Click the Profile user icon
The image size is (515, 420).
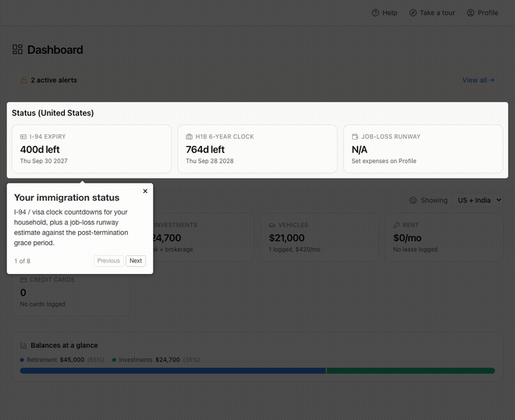[x=471, y=12]
